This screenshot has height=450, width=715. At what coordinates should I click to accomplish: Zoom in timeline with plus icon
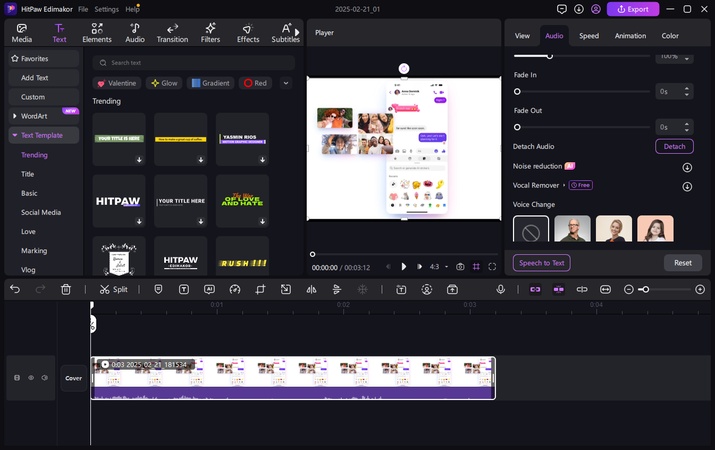(x=700, y=289)
